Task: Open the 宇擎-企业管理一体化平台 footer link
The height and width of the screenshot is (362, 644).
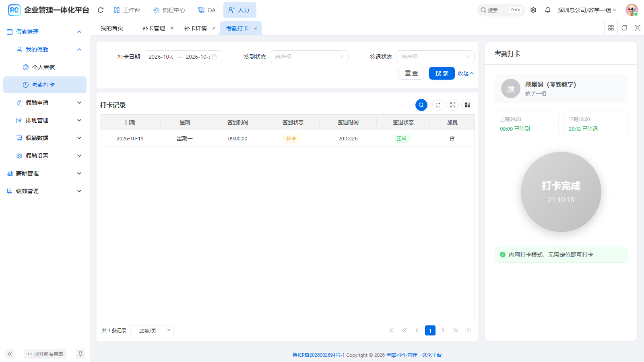Action: [414, 355]
